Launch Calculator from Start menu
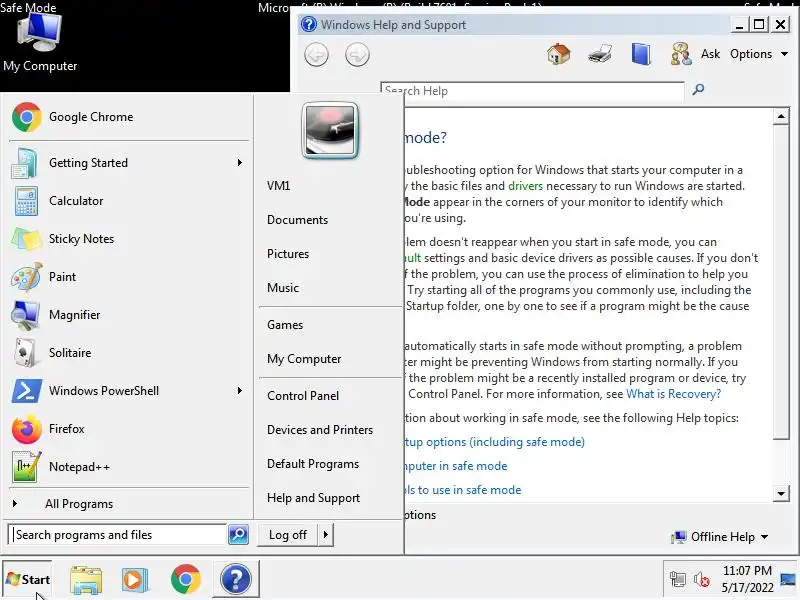The height and width of the screenshot is (600, 800). coord(128,201)
